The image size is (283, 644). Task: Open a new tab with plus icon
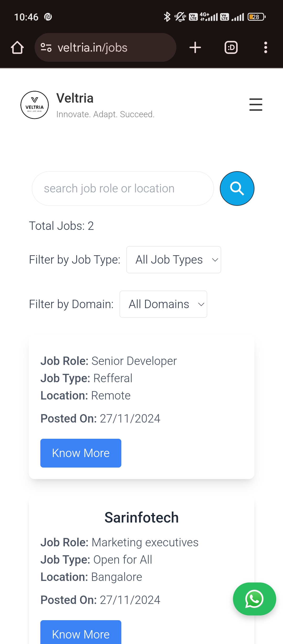(195, 48)
